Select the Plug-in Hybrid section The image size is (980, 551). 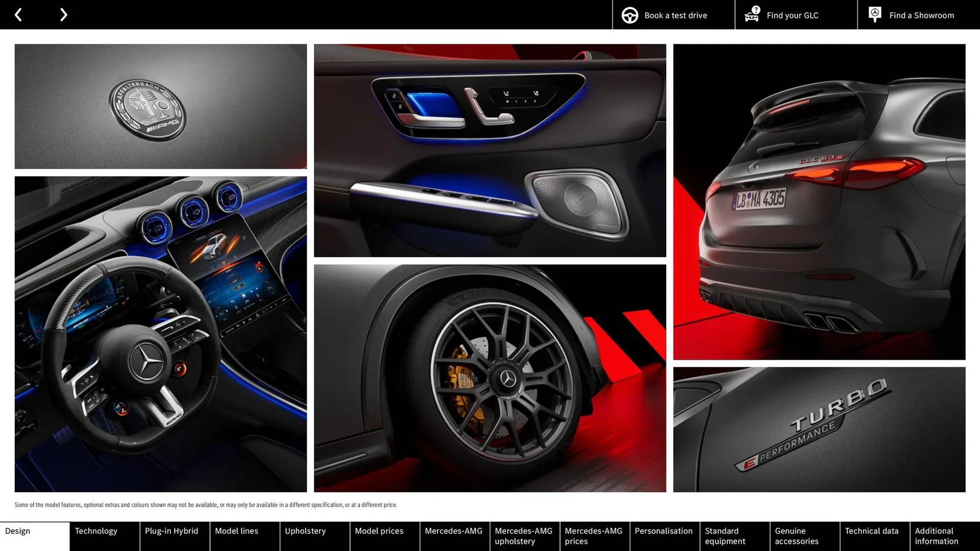click(x=171, y=531)
